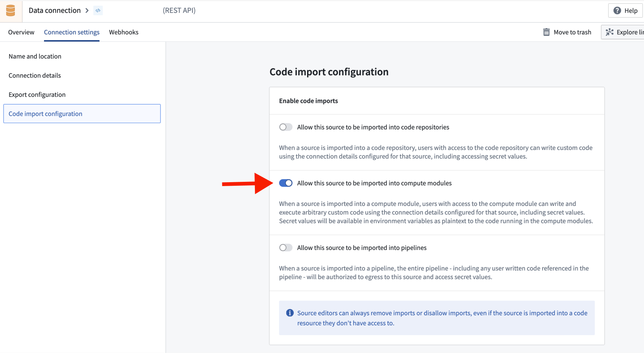644x353 pixels.
Task: Click Move to trash
Action: coord(572,32)
